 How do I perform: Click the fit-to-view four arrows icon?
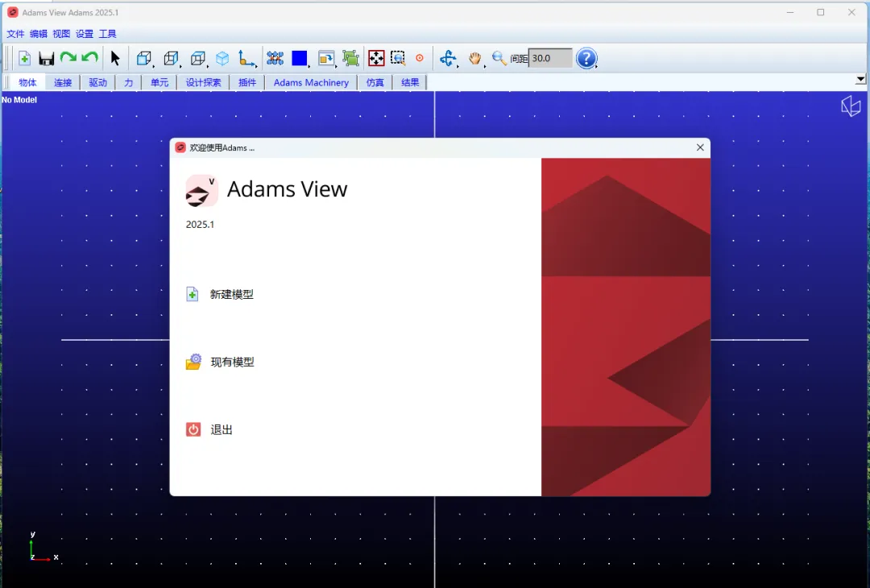376,58
